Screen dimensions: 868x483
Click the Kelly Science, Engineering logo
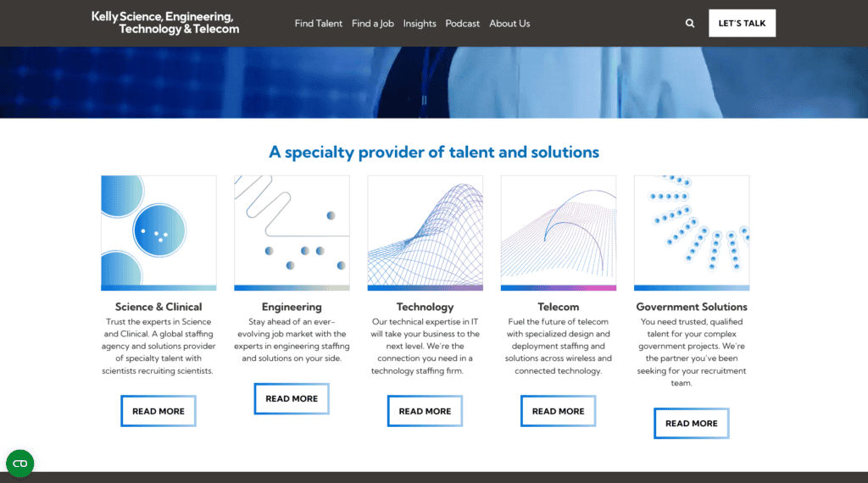tap(165, 23)
